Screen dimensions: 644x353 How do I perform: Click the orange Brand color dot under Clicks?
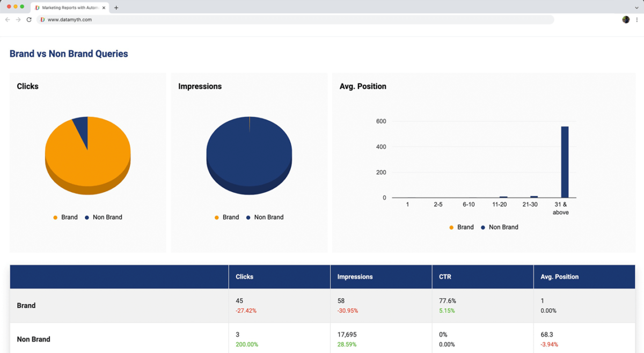coord(54,217)
